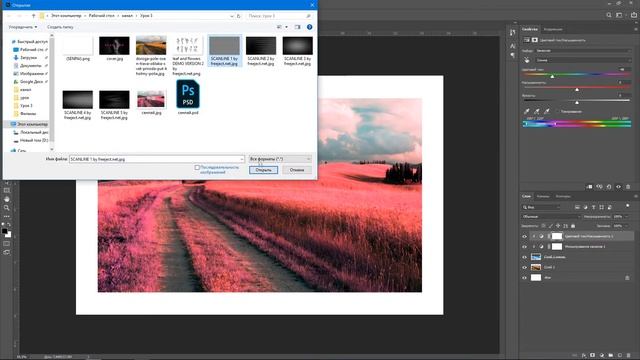Delete the adjustment via Properties trash icon
The image size is (640, 360).
[628, 187]
